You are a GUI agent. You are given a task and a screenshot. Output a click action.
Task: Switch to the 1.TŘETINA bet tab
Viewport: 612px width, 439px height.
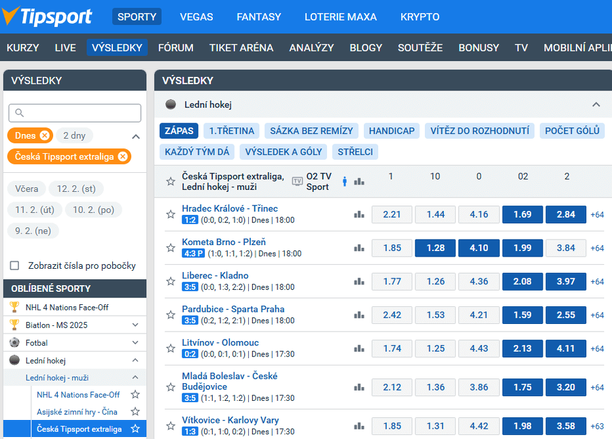tap(231, 130)
